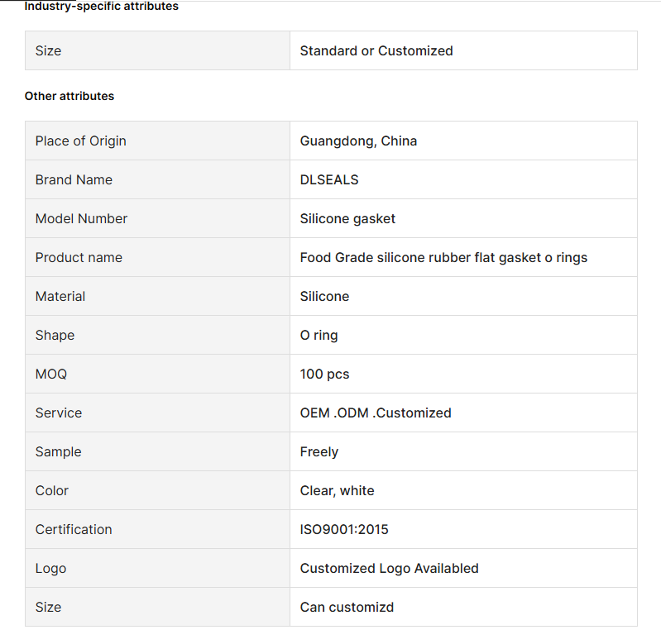Image resolution: width=661 pixels, height=644 pixels.
Task: Select the DLSEALS brand name cell
Action: [x=463, y=179]
